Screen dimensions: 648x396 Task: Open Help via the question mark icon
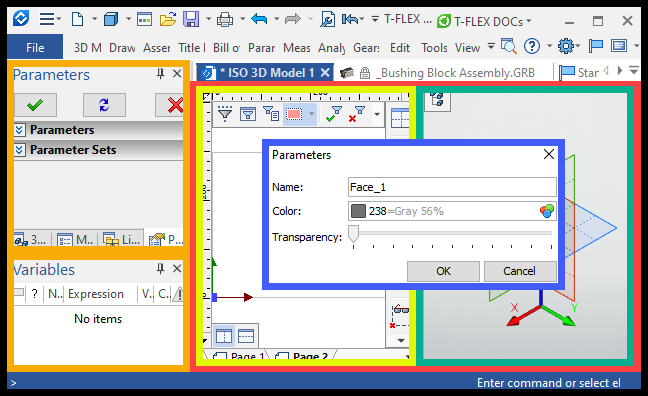click(x=532, y=46)
